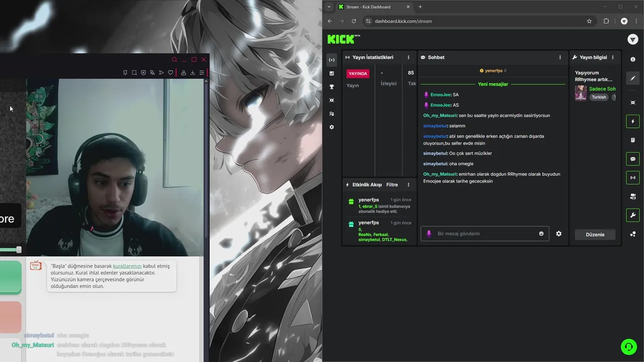Click the headset support chat button
The width and height of the screenshot is (644, 362).
click(x=628, y=347)
